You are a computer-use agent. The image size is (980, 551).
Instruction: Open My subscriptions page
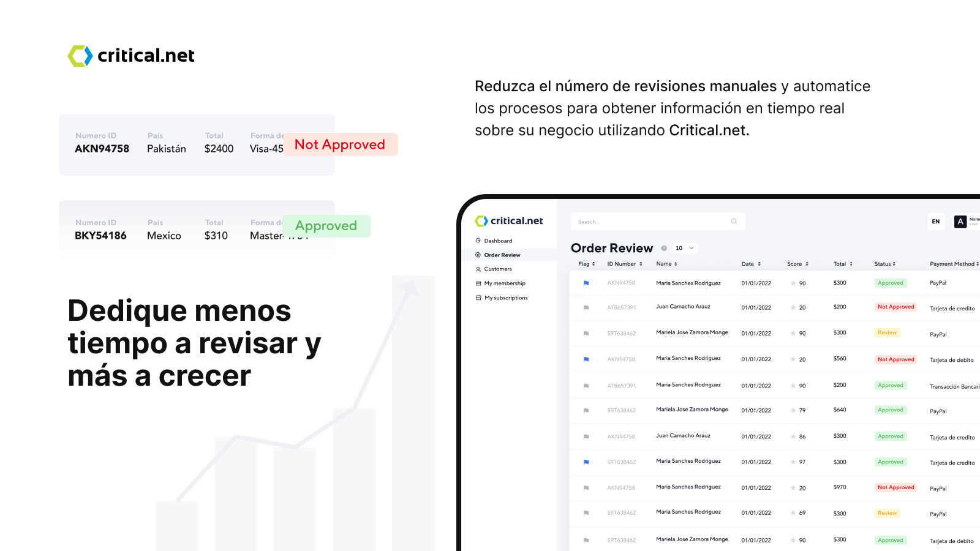[506, 298]
